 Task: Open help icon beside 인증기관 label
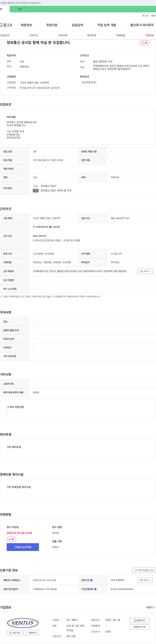(91, 580)
